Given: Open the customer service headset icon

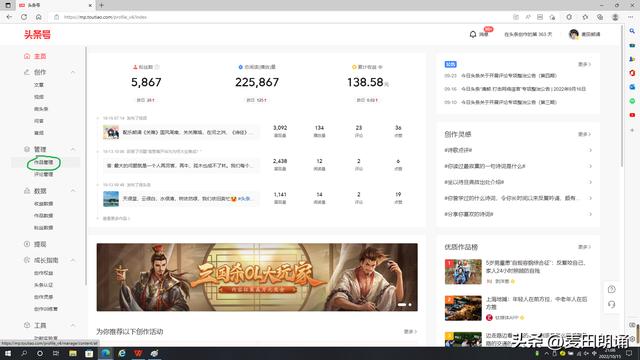Looking at the screenshot, I should coord(611,304).
